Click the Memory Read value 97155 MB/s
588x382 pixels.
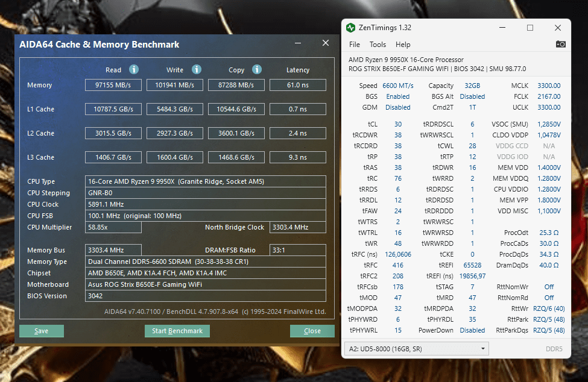click(113, 85)
